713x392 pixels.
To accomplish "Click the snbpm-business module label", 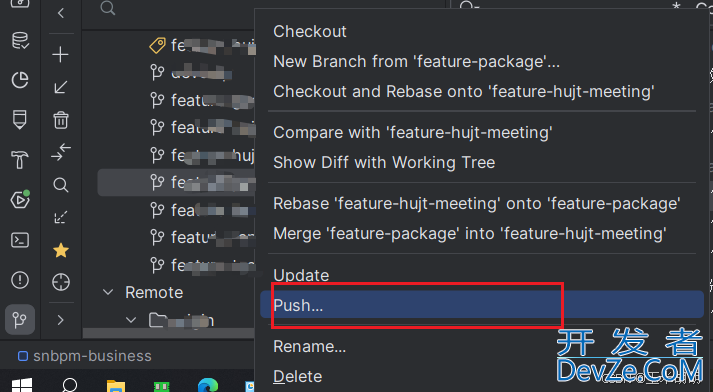I will click(x=92, y=356).
